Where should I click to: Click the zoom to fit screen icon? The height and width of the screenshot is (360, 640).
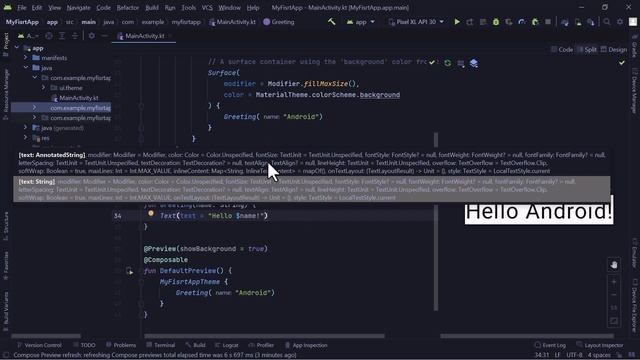point(614,321)
